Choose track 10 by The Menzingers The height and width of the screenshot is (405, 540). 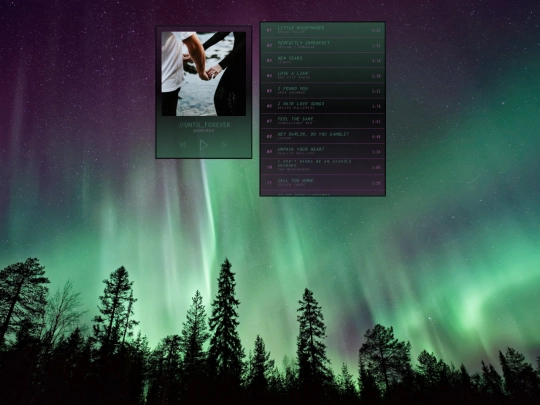coord(322,167)
